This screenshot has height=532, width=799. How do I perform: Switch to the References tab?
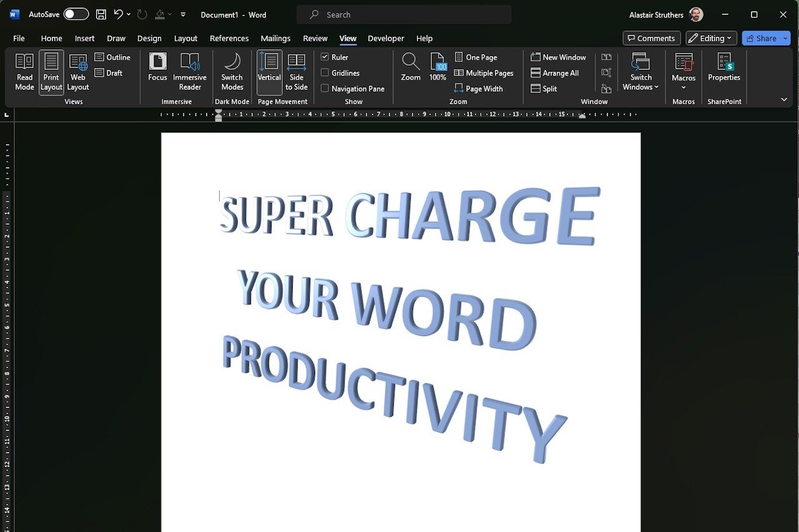[x=229, y=38]
